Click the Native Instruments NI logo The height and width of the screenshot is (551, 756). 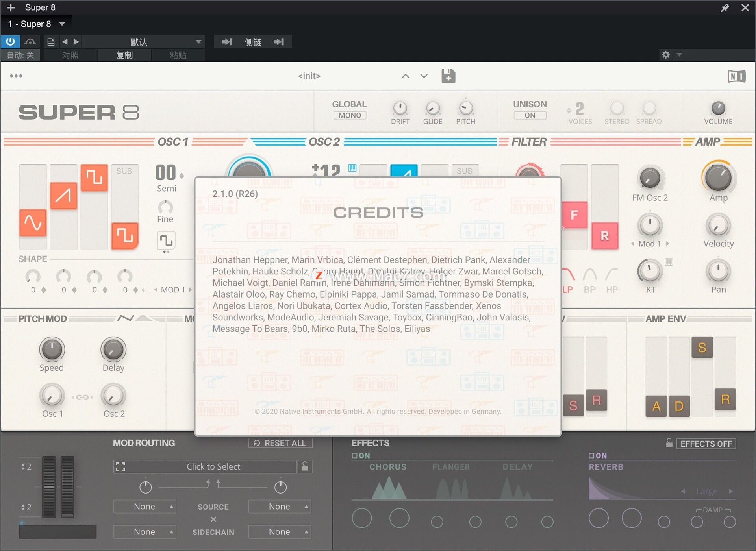[x=737, y=76]
